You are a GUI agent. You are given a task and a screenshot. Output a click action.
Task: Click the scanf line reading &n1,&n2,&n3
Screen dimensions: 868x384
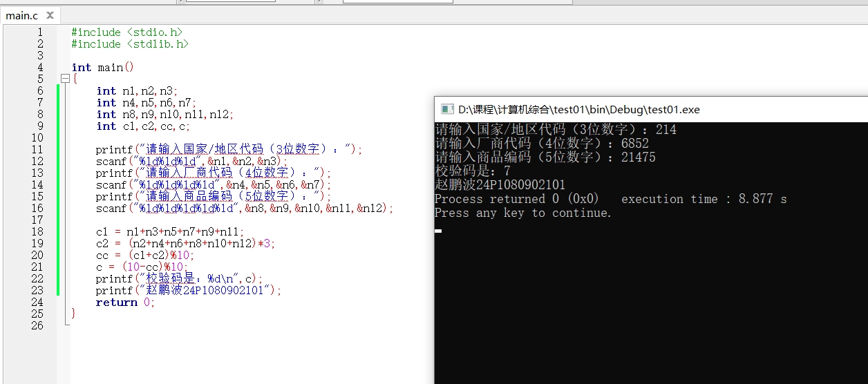pos(191,161)
